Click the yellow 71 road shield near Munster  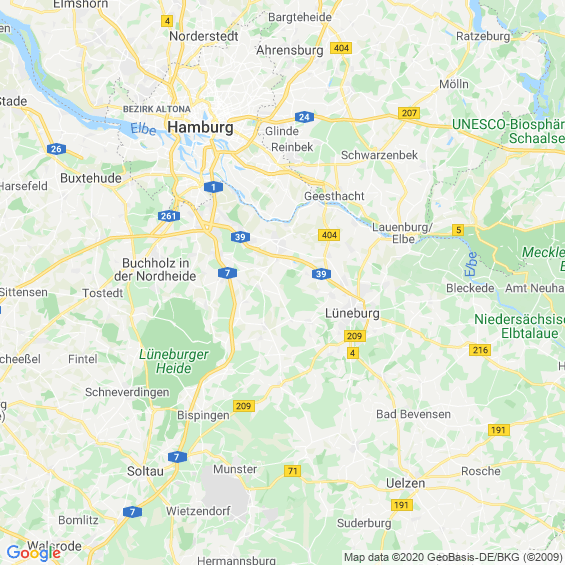[x=292, y=471]
